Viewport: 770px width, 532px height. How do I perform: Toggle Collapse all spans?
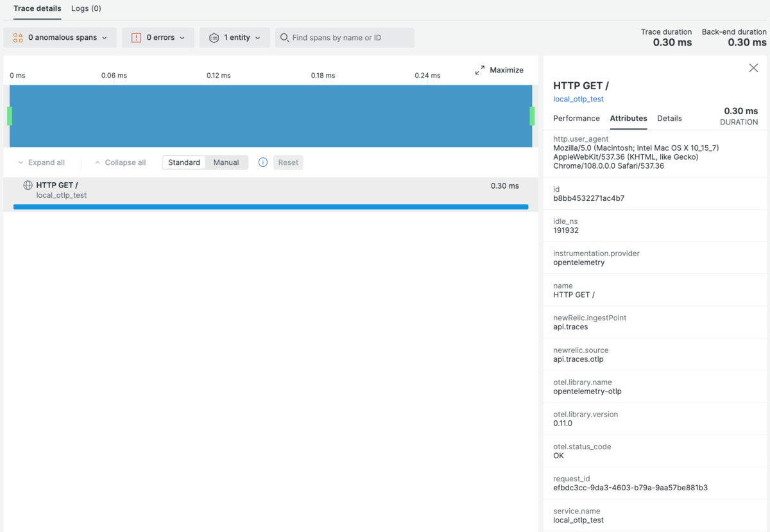pos(119,162)
